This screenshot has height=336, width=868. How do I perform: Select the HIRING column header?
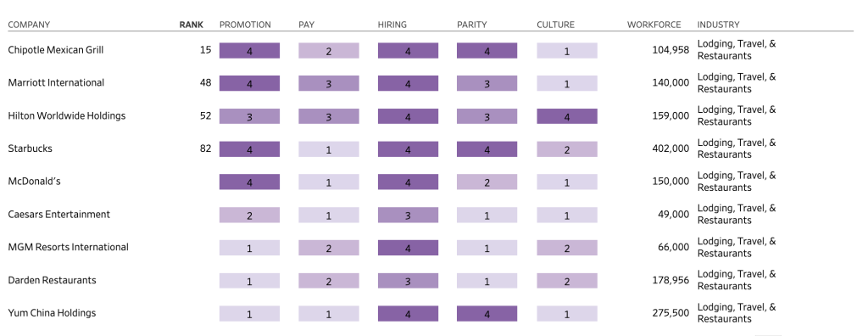click(x=392, y=25)
